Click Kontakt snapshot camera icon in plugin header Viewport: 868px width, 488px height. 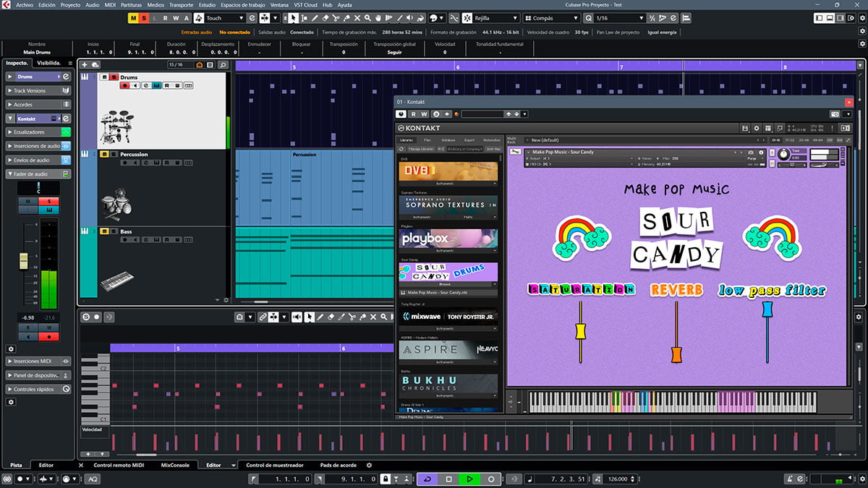(x=835, y=114)
